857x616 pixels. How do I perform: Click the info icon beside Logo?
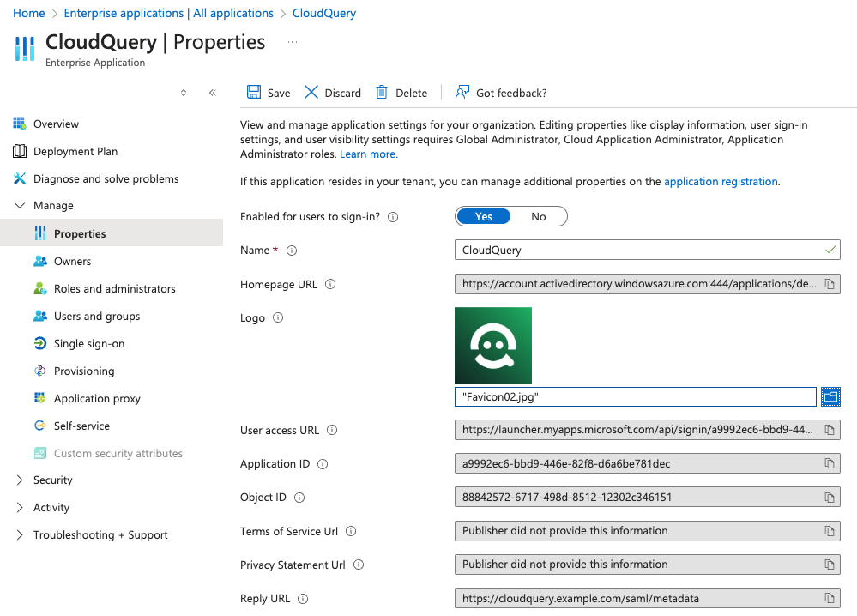277,318
